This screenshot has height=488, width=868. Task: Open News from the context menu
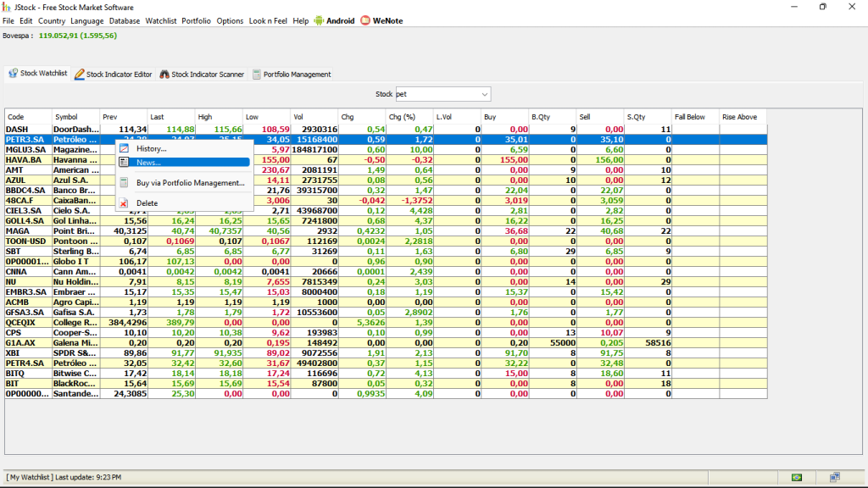(153, 162)
